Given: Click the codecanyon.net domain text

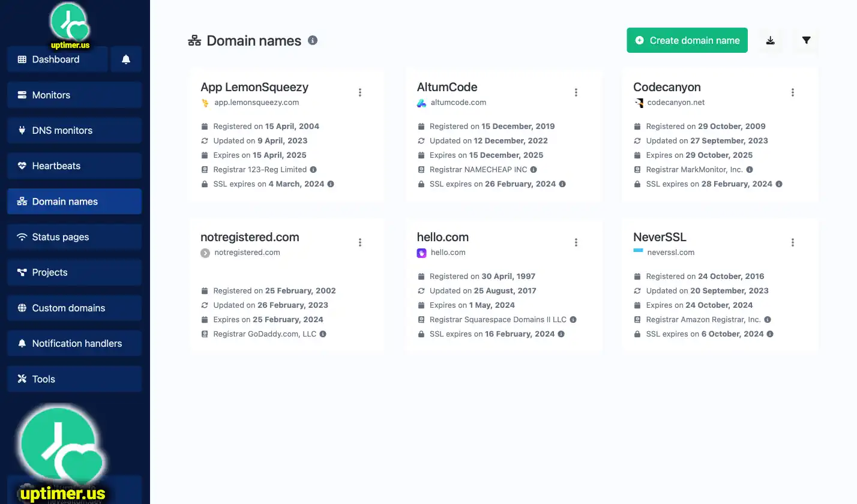Looking at the screenshot, I should click(676, 103).
